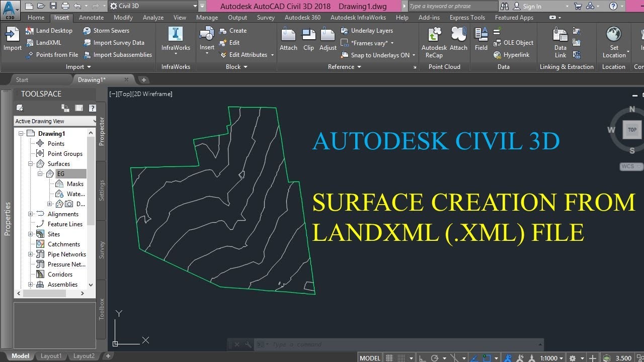Click the Insert block icon

207,34
